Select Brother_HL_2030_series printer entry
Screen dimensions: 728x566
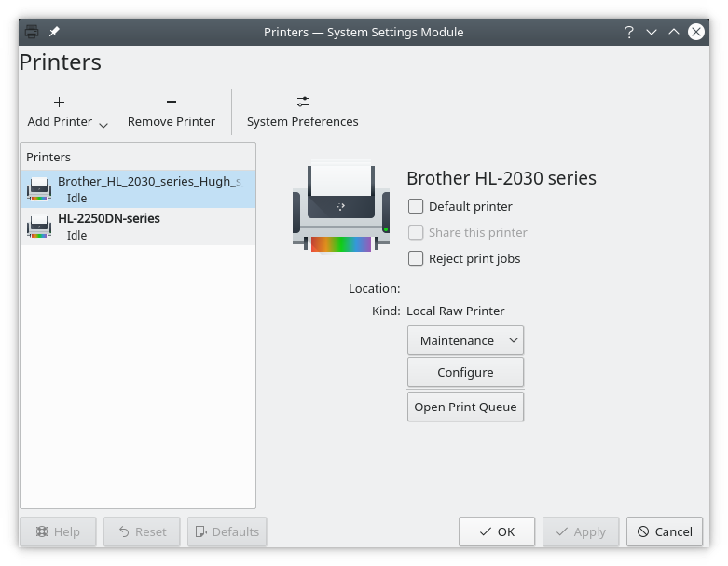click(149, 181)
